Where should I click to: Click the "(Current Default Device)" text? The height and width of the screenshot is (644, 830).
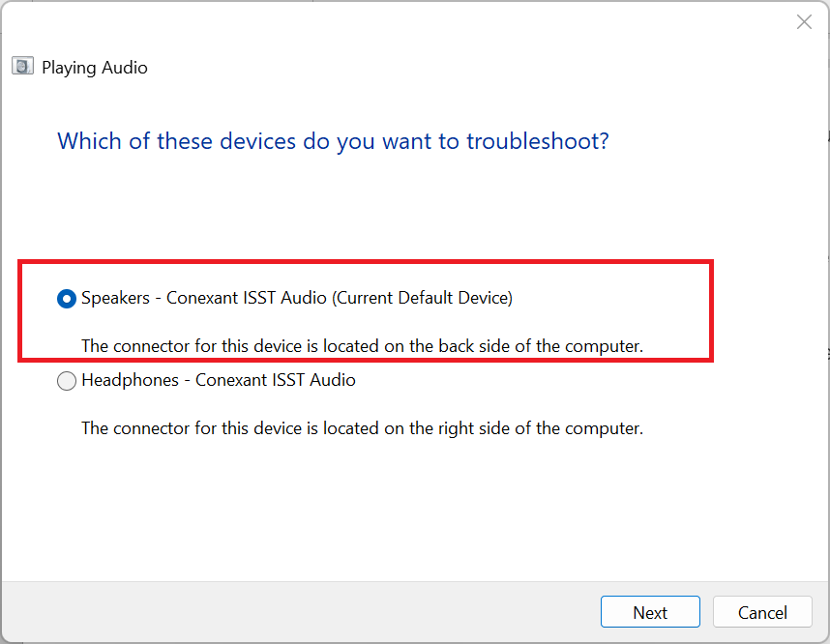pyautogui.click(x=422, y=298)
